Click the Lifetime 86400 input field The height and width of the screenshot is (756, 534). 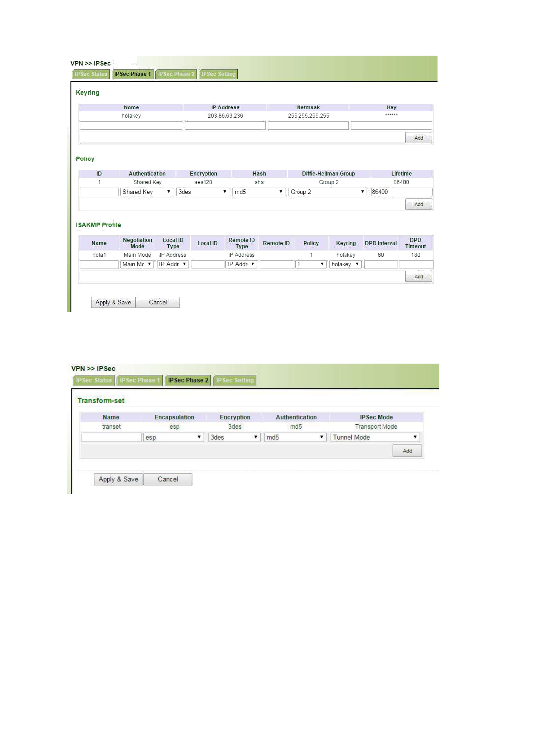[x=402, y=192]
